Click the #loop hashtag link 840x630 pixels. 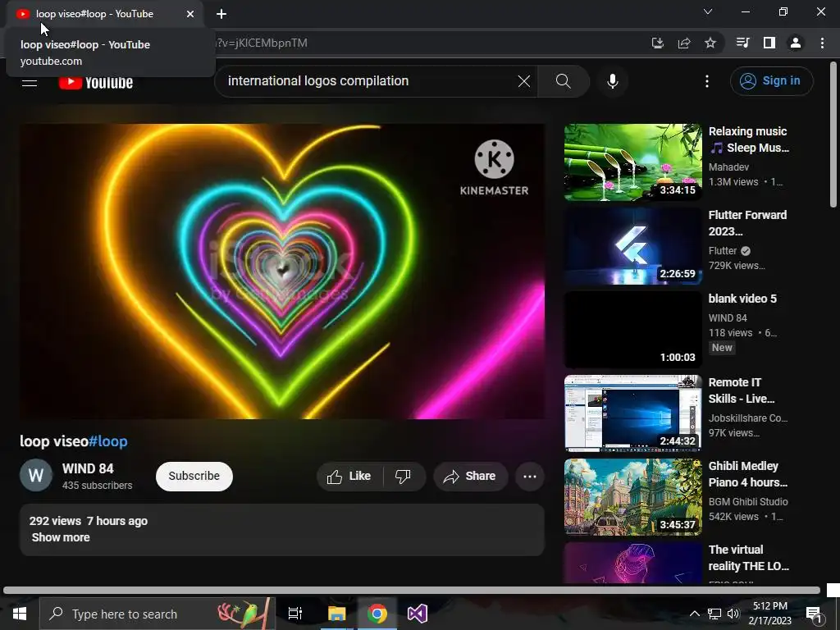(x=108, y=441)
